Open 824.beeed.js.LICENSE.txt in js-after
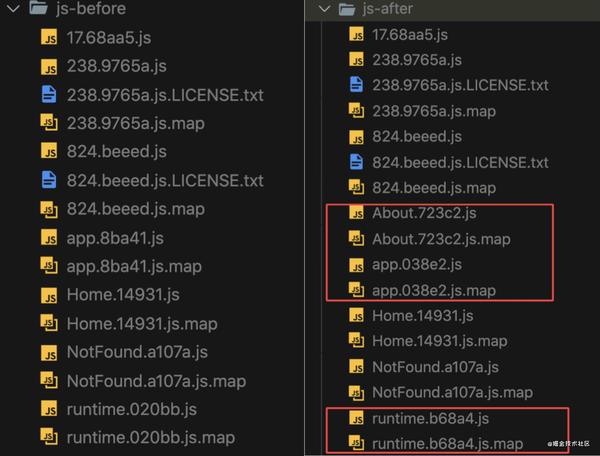This screenshot has width=600, height=456. click(x=461, y=163)
